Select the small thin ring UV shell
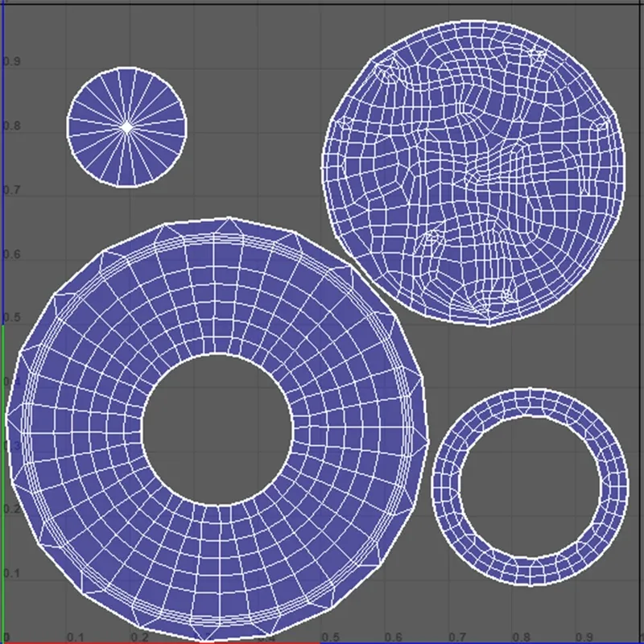Viewport: 644px width, 644px height. coord(446,488)
